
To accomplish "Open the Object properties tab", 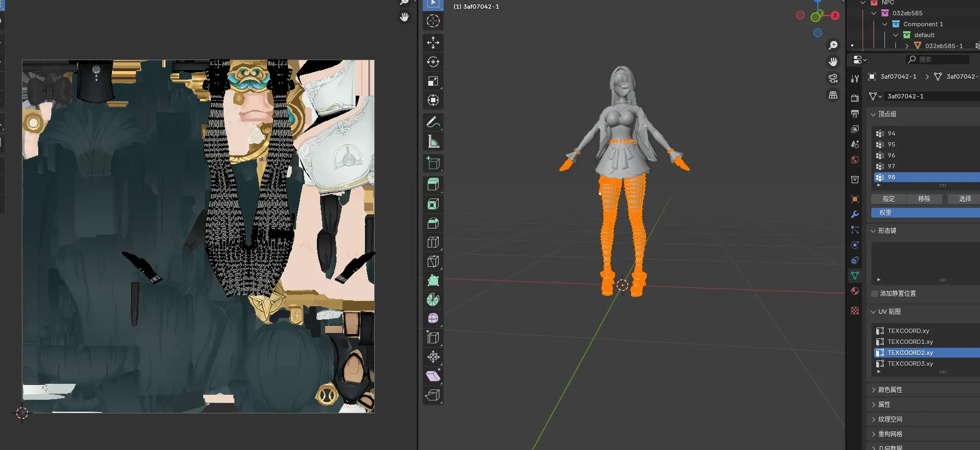I will pyautogui.click(x=855, y=199).
